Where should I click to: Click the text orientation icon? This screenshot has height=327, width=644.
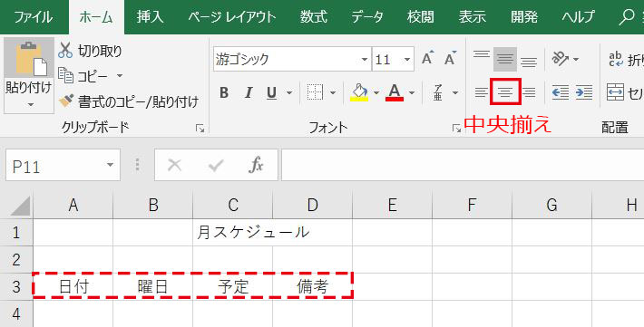point(561,59)
